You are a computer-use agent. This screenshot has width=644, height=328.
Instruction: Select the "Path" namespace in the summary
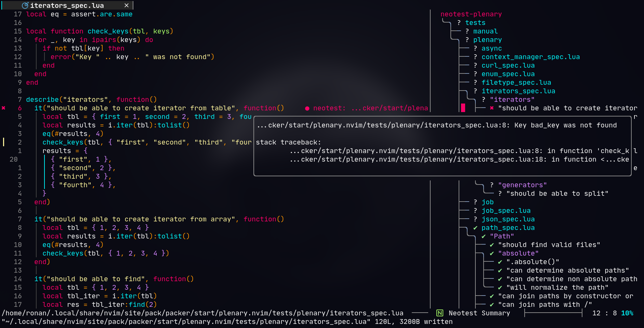click(502, 236)
